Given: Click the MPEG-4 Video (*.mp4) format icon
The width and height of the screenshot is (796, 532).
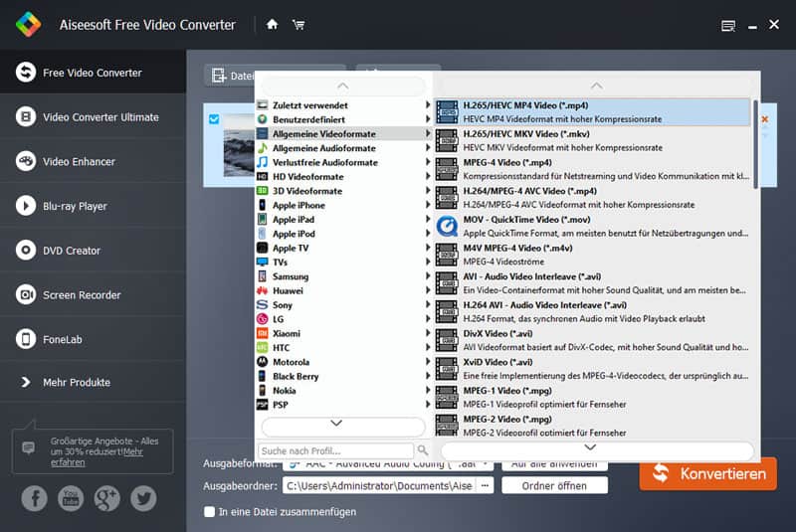Looking at the screenshot, I should (x=447, y=169).
